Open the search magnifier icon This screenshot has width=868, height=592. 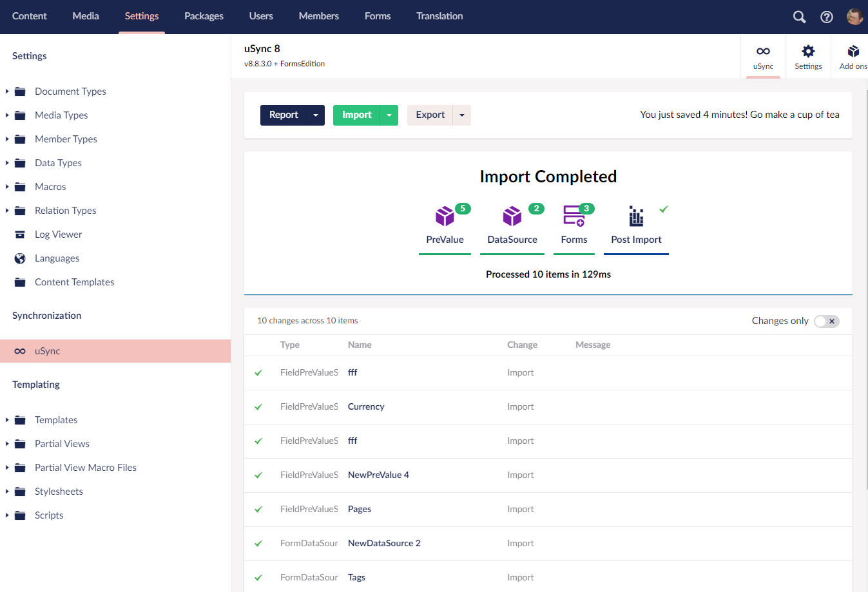click(x=799, y=17)
